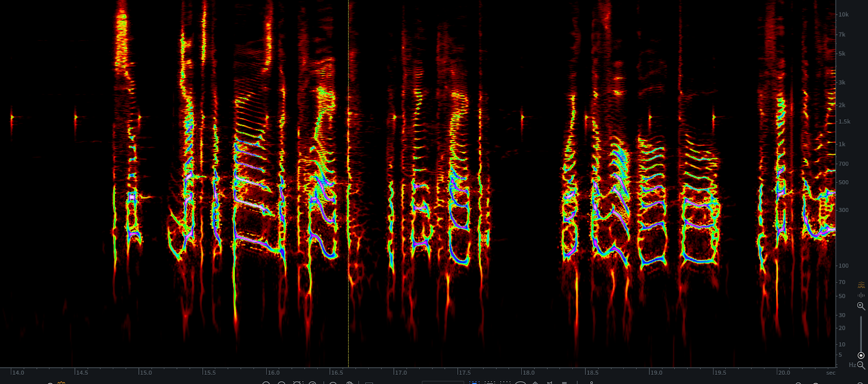
Task: Zoom in on the frequency axis
Action: pos(861,306)
